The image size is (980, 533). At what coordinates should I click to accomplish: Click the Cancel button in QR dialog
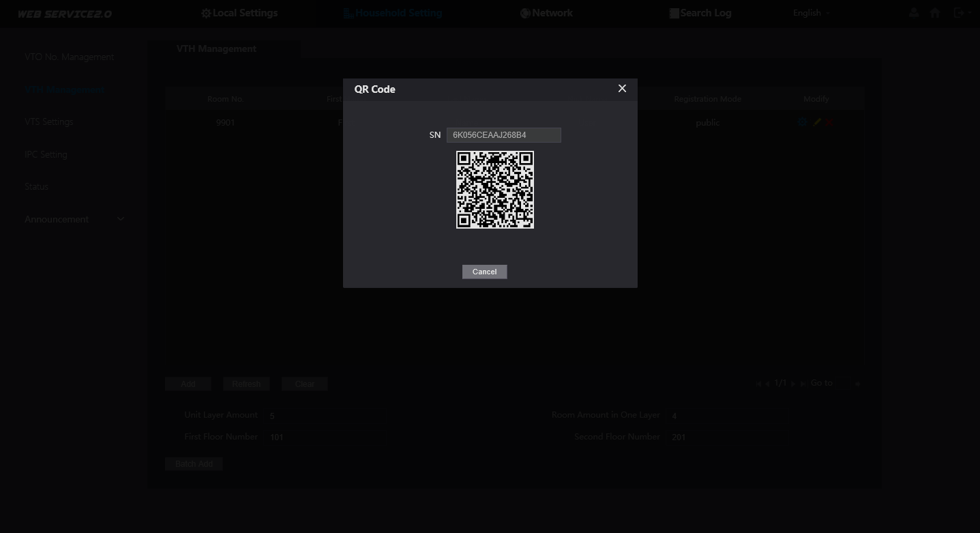click(484, 272)
